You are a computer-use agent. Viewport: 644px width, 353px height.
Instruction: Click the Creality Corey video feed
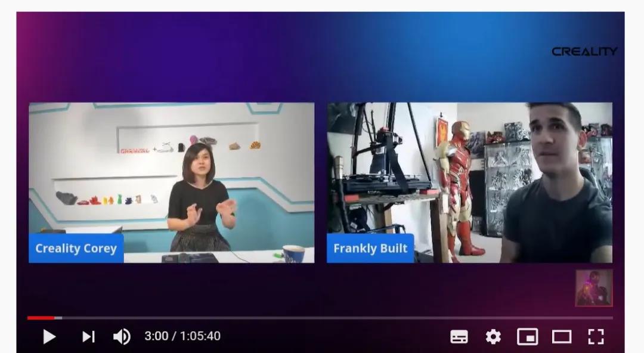(x=172, y=182)
